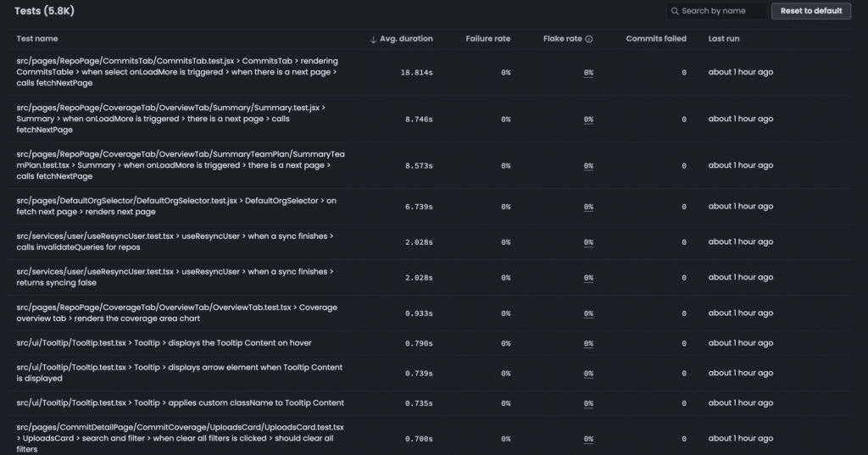Click the 8.573s duration value
Image resolution: width=868 pixels, height=455 pixels.
coord(419,165)
